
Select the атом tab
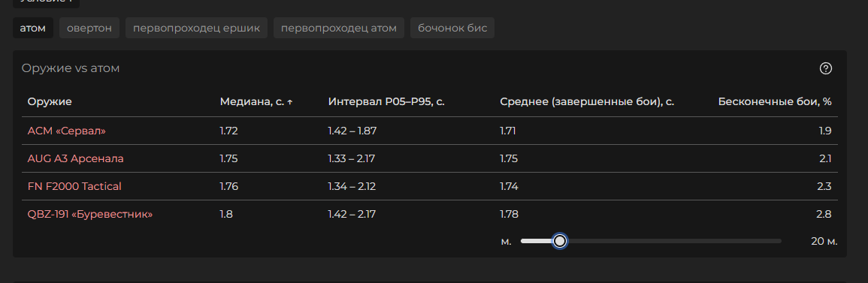pyautogui.click(x=32, y=28)
